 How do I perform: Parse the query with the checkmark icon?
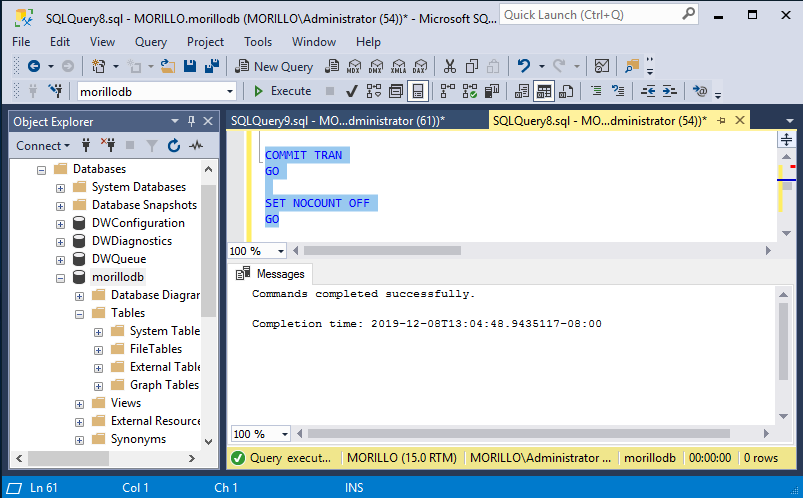pyautogui.click(x=351, y=91)
